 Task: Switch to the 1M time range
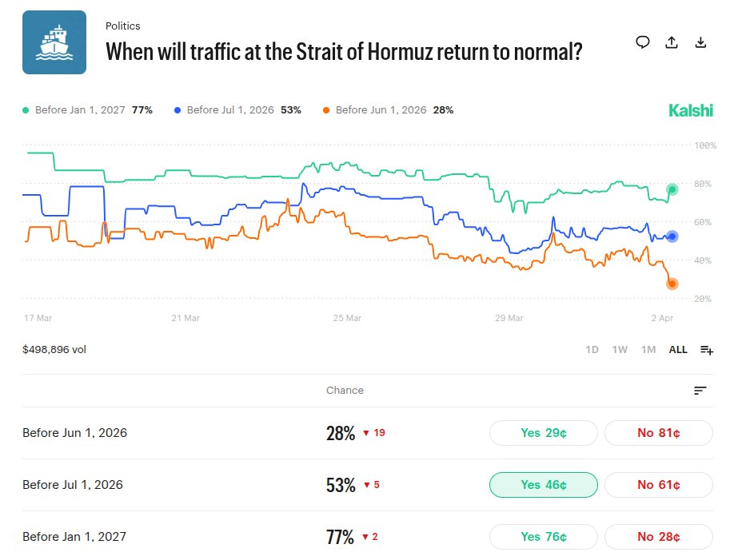[648, 350]
